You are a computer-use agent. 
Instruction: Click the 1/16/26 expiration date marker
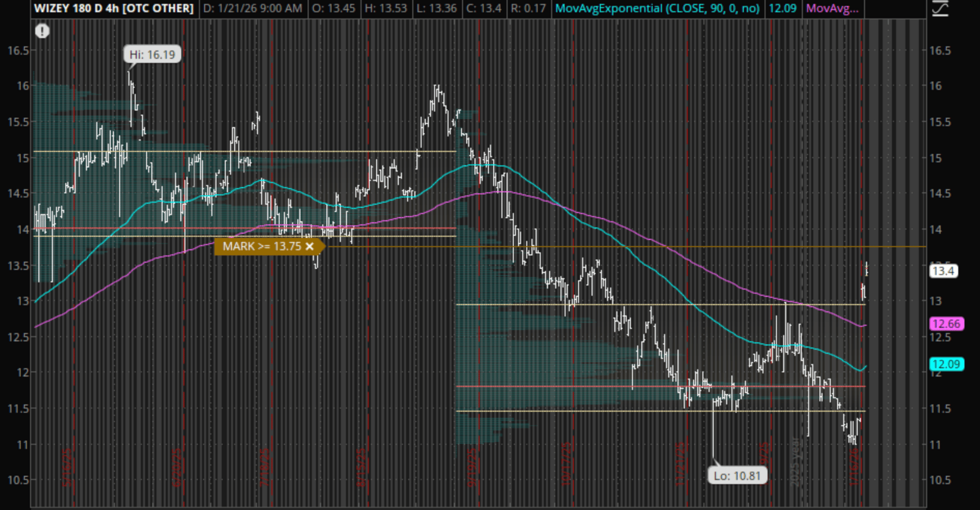pos(855,467)
